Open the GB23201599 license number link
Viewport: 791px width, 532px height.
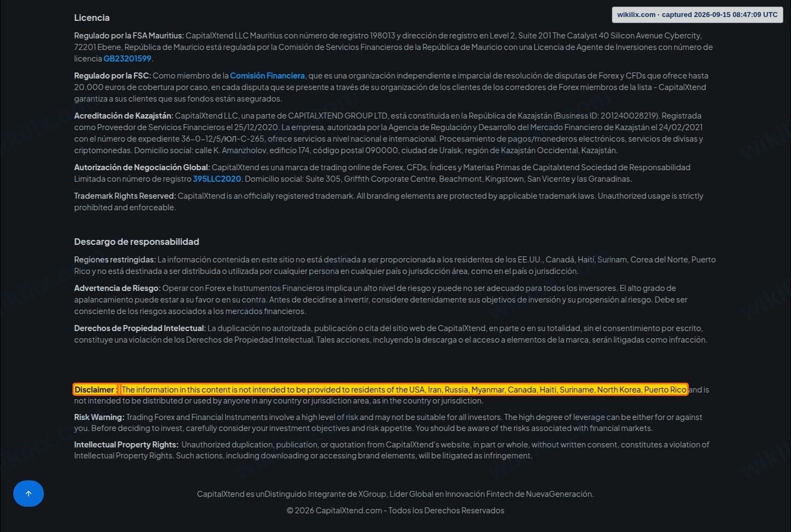click(127, 59)
